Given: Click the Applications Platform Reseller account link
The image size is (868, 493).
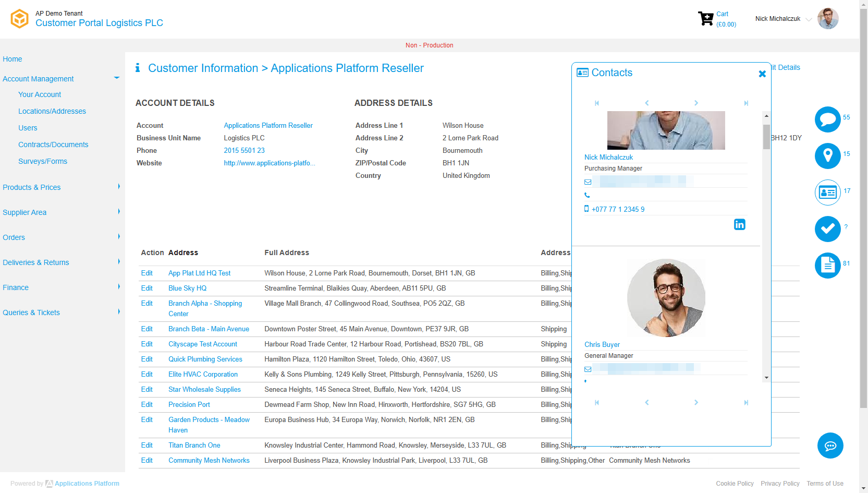Looking at the screenshot, I should (268, 126).
